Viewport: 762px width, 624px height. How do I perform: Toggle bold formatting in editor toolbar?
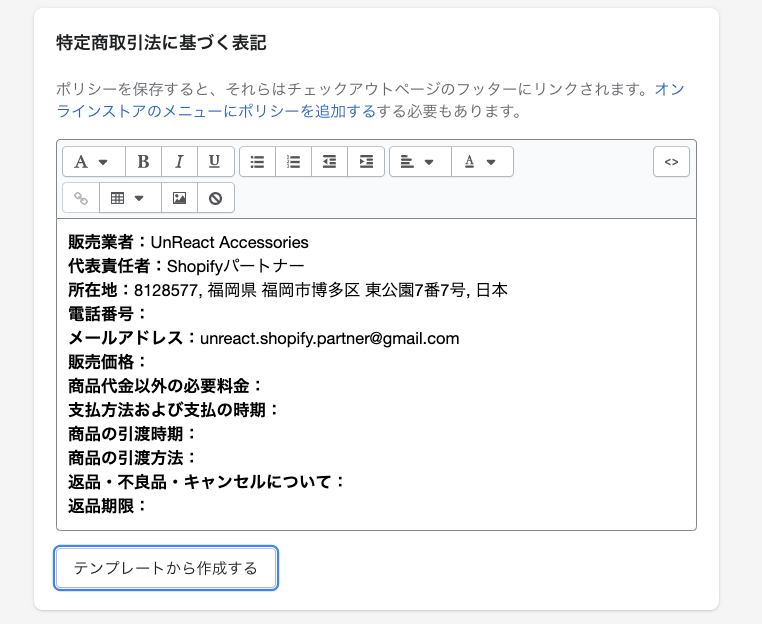point(143,161)
